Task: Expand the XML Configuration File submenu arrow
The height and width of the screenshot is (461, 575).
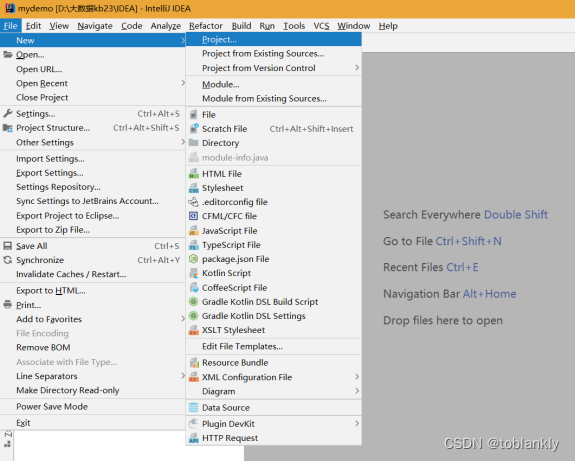Action: [357, 377]
